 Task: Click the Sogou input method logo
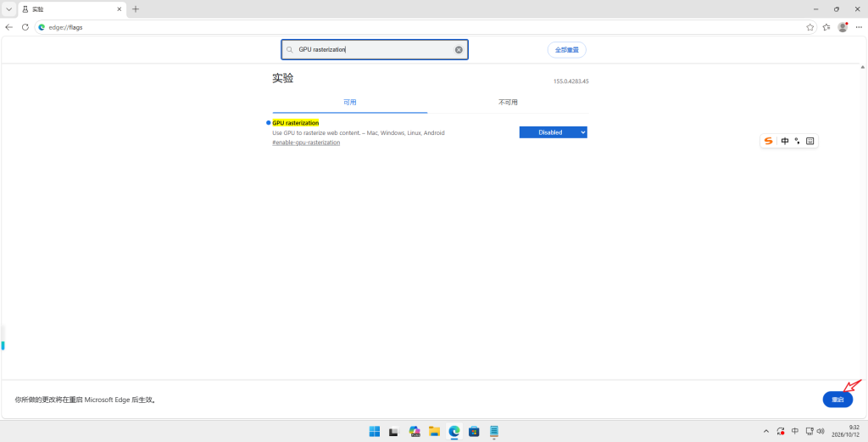point(768,141)
